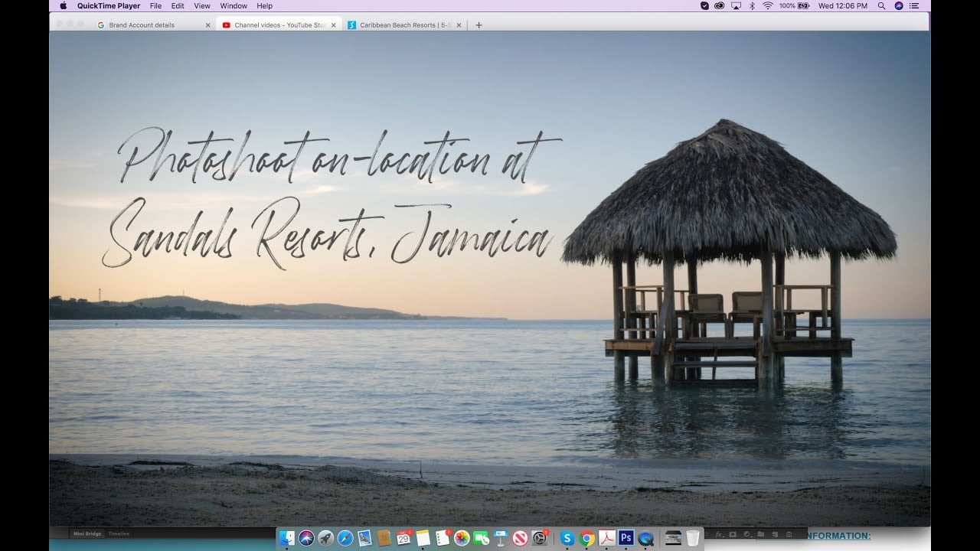The height and width of the screenshot is (551, 980).
Task: Open the QuickTime Player menu
Action: tap(109, 5)
